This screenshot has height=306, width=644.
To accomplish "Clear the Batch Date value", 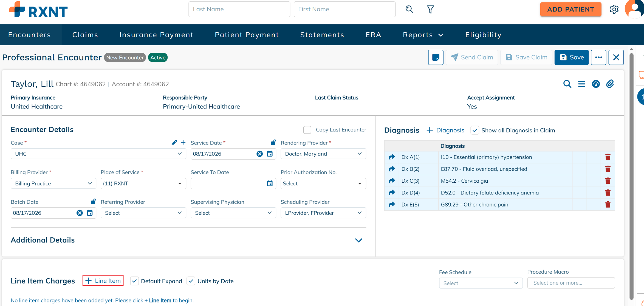I will click(80, 213).
